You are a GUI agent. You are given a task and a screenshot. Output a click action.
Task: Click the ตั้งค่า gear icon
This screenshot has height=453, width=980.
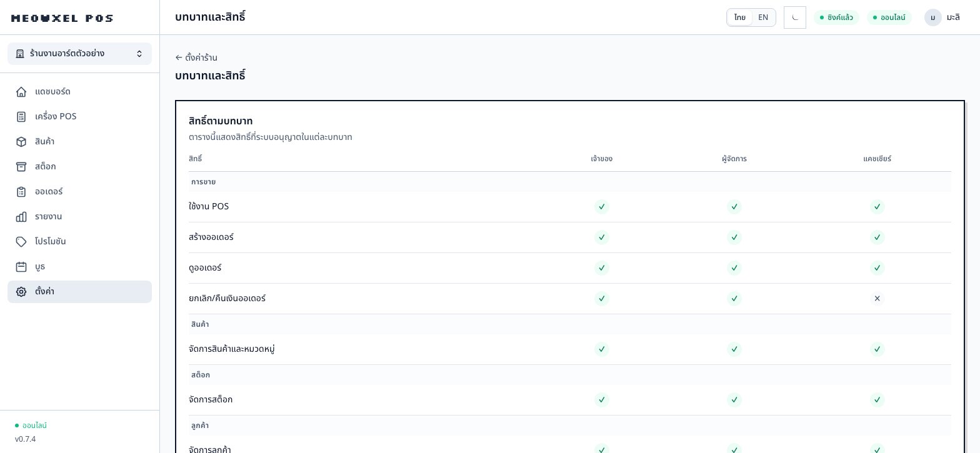(21, 292)
